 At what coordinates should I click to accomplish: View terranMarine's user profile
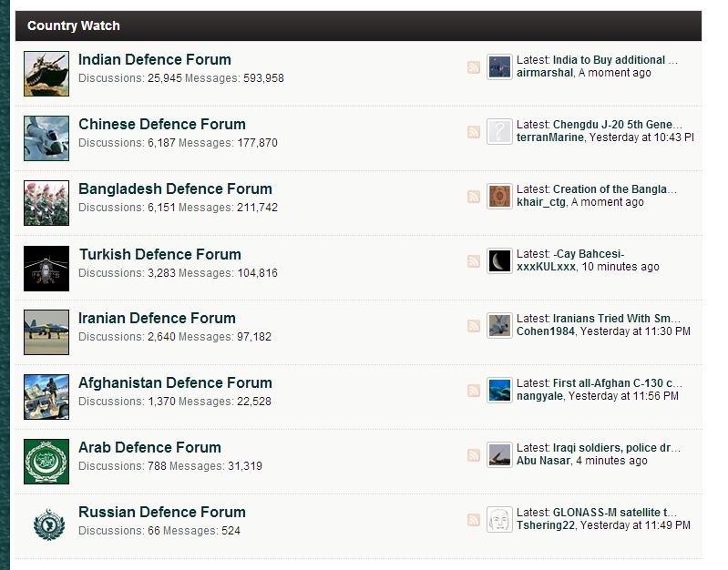click(x=550, y=137)
